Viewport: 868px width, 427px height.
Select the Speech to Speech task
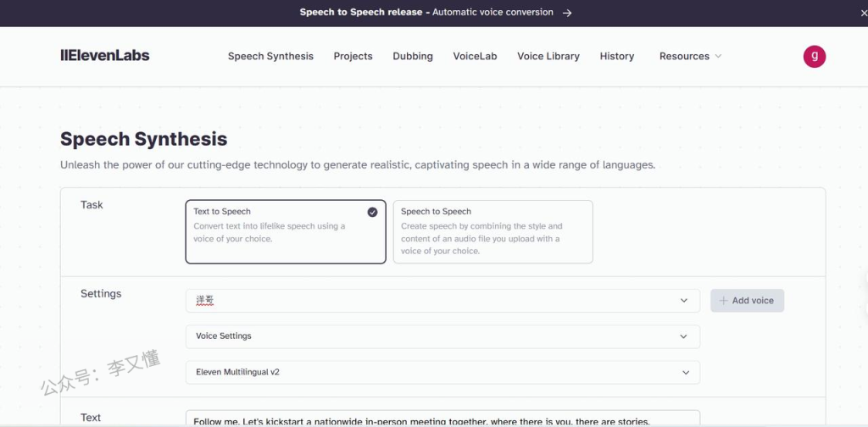[492, 231]
